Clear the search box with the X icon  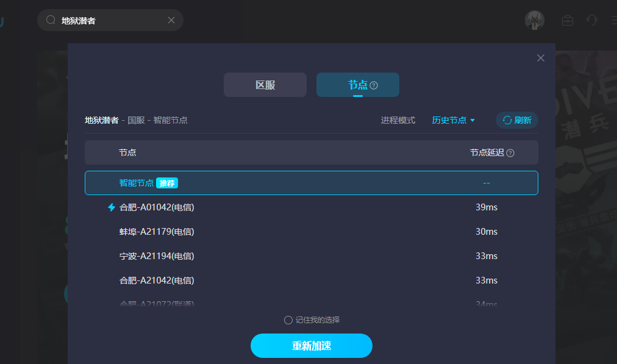[171, 20]
